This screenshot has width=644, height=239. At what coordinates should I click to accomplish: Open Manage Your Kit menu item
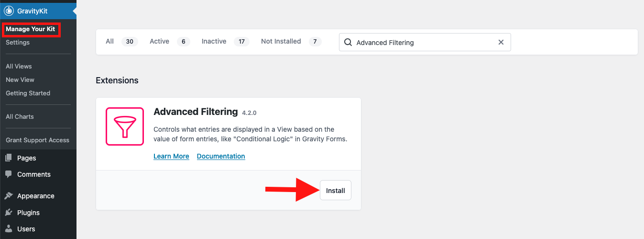pos(31,29)
